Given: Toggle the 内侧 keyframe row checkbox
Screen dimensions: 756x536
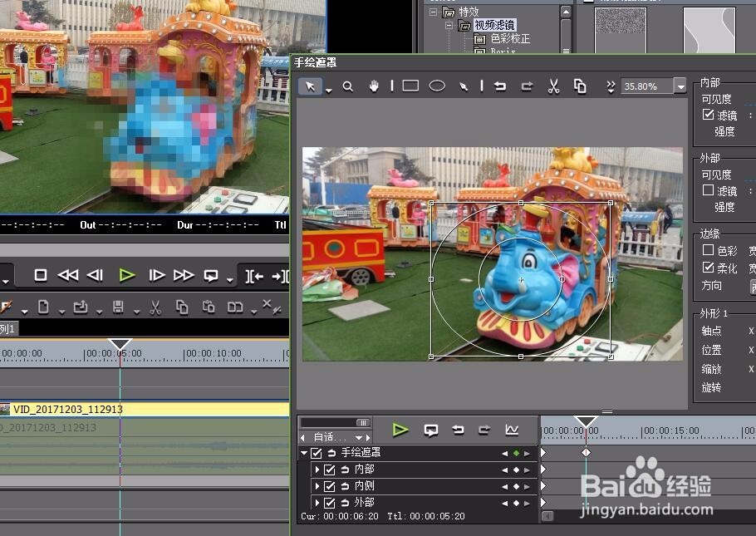Looking at the screenshot, I should click(329, 486).
